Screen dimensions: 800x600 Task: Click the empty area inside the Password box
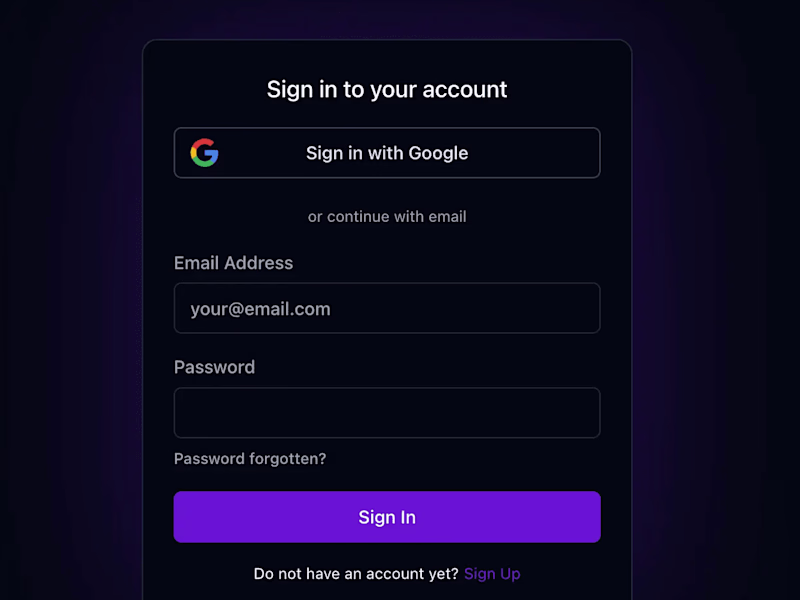(387, 413)
